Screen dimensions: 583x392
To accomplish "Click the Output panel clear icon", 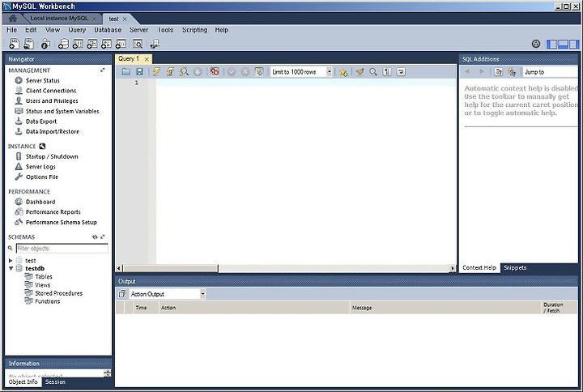I will [122, 294].
